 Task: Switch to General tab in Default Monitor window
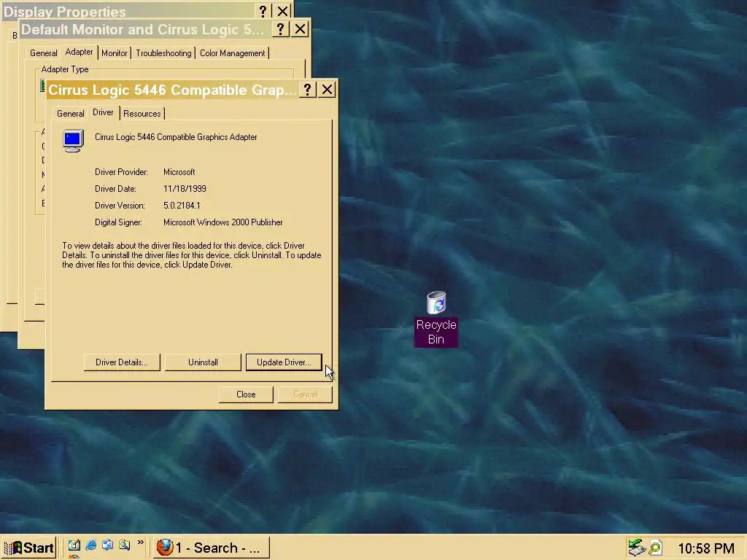tap(43, 52)
